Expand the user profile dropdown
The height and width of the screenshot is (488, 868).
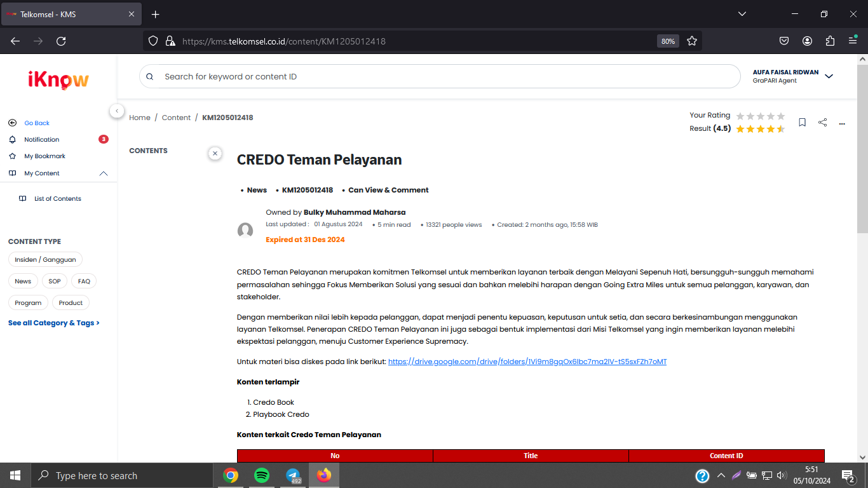point(829,76)
